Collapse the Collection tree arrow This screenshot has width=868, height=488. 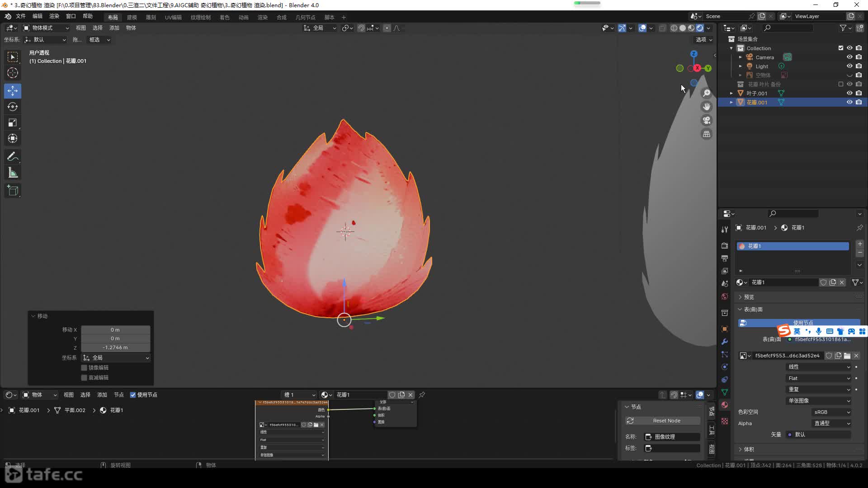(731, 48)
